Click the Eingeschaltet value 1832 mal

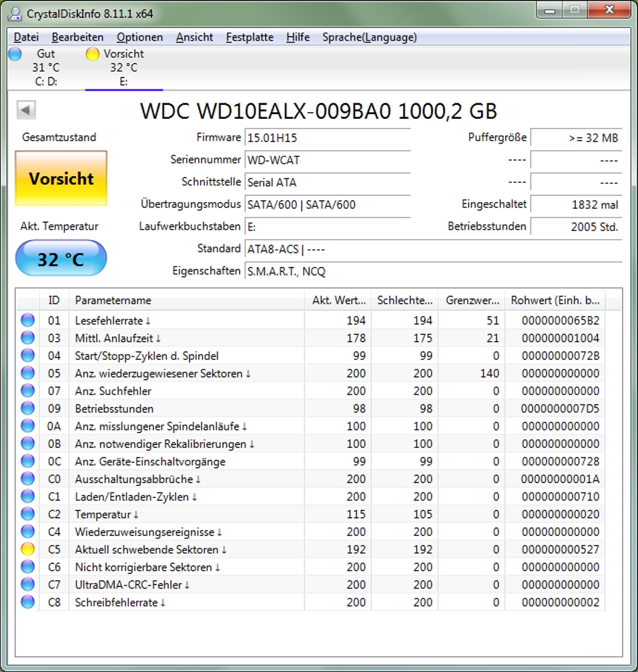coord(576,205)
